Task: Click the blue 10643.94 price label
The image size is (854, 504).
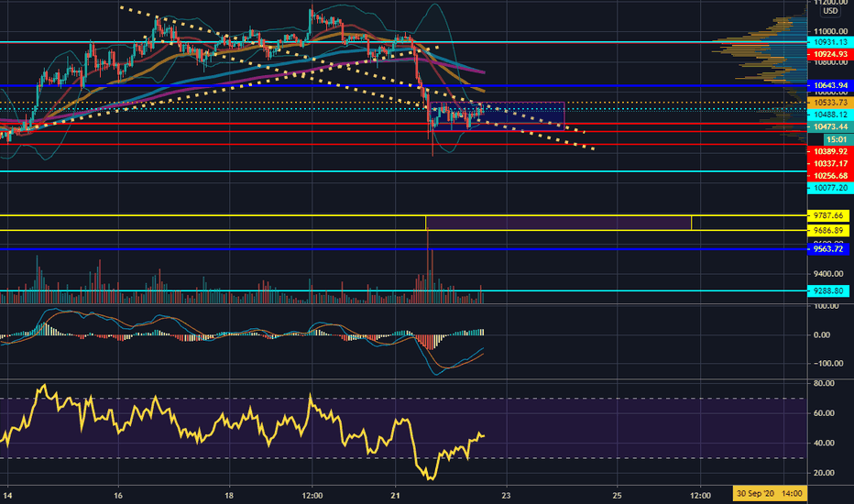Action: tap(829, 85)
